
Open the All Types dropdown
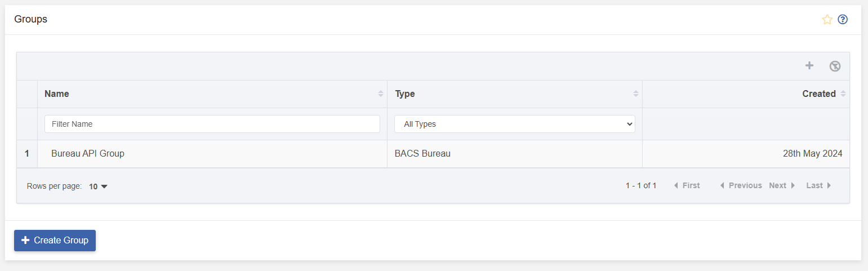[x=515, y=124]
